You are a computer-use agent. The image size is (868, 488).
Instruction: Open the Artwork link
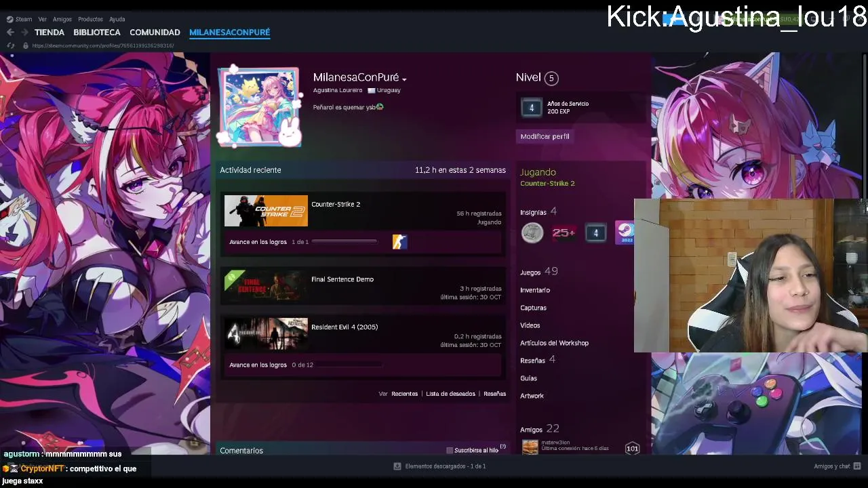[x=532, y=396]
